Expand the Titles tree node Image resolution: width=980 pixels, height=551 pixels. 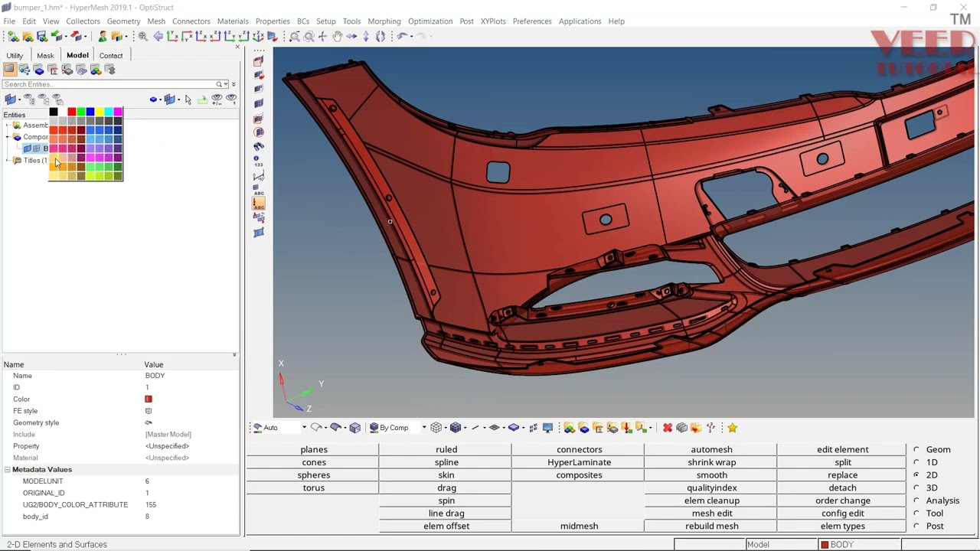click(8, 160)
